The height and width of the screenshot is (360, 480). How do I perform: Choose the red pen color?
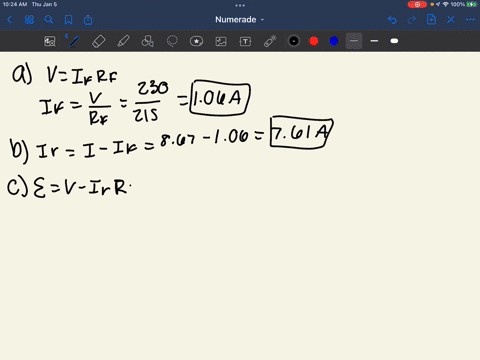click(314, 41)
